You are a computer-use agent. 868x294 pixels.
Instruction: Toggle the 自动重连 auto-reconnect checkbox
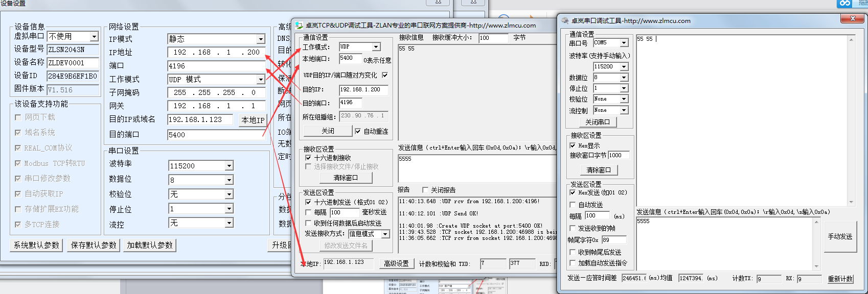click(x=358, y=131)
